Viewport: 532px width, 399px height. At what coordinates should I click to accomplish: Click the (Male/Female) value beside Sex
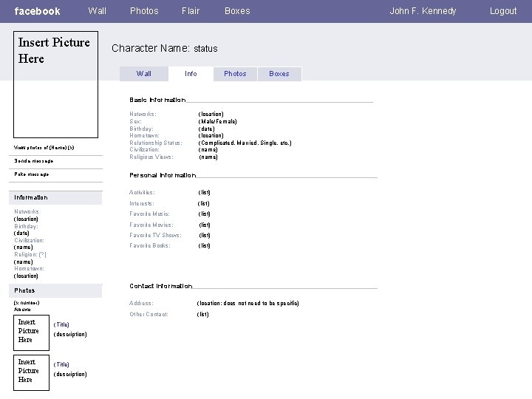tap(217, 121)
